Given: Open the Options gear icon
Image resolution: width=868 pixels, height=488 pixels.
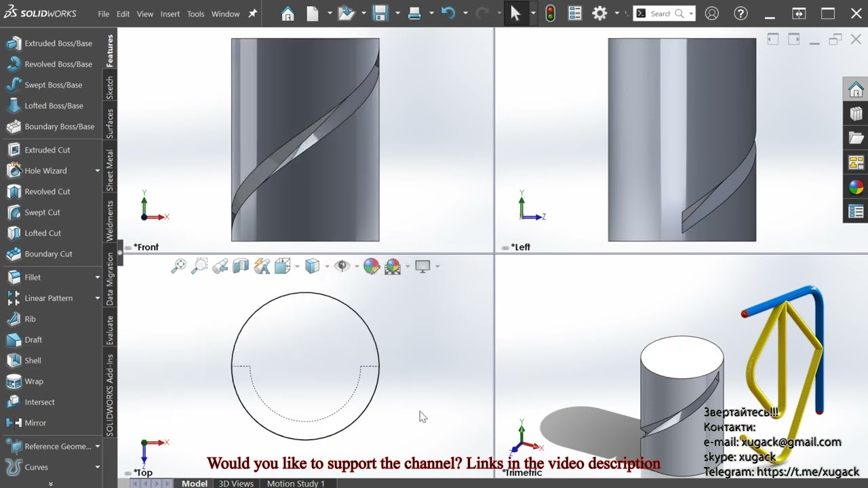Looking at the screenshot, I should coord(599,14).
